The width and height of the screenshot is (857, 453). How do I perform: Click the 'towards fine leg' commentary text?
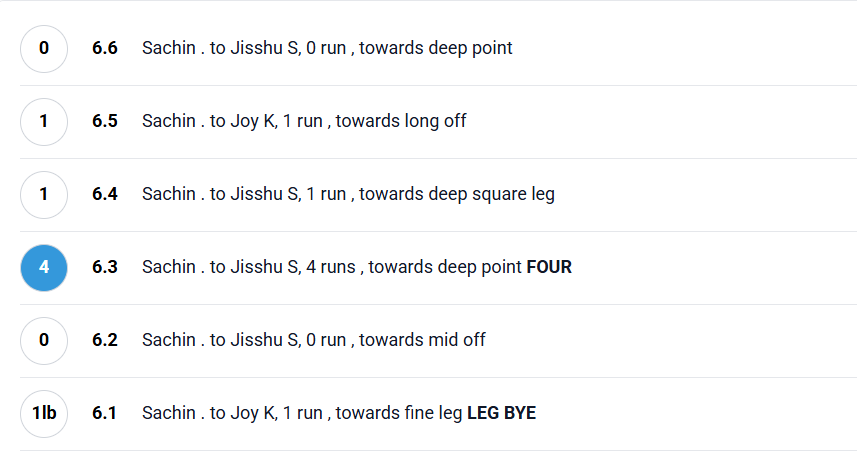tap(302, 413)
